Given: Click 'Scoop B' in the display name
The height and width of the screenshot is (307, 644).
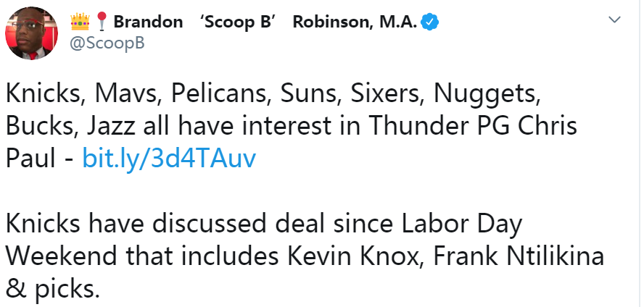Looking at the screenshot, I should pos(237,22).
